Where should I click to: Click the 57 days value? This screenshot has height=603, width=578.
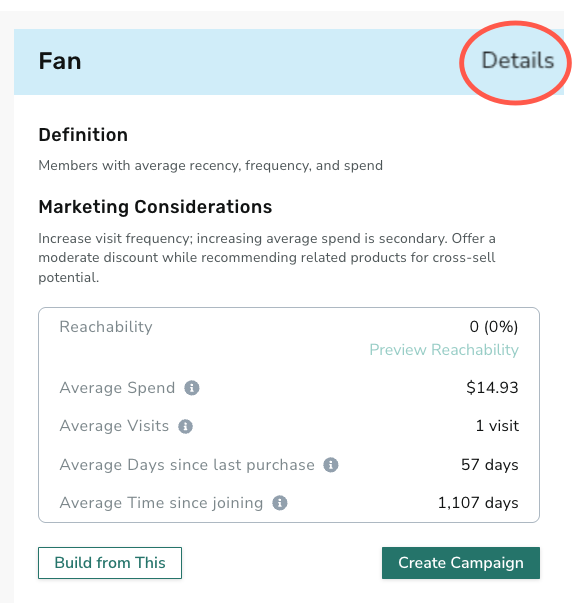(x=490, y=465)
